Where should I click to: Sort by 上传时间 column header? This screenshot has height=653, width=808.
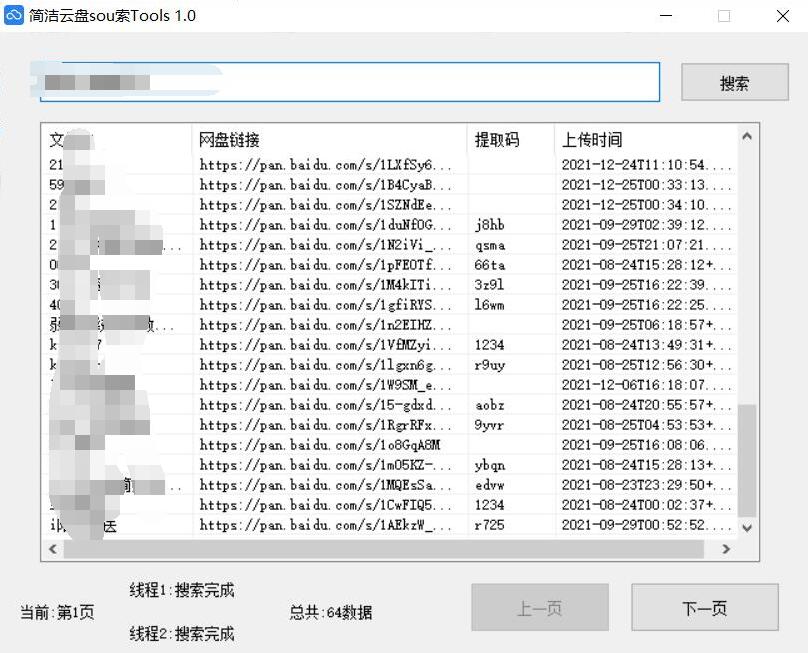tap(646, 140)
